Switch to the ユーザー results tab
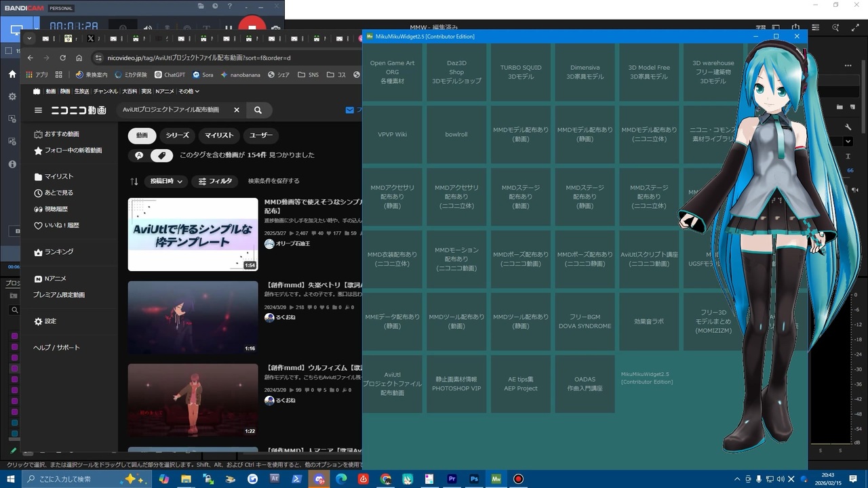The height and width of the screenshot is (488, 868). coord(261,136)
